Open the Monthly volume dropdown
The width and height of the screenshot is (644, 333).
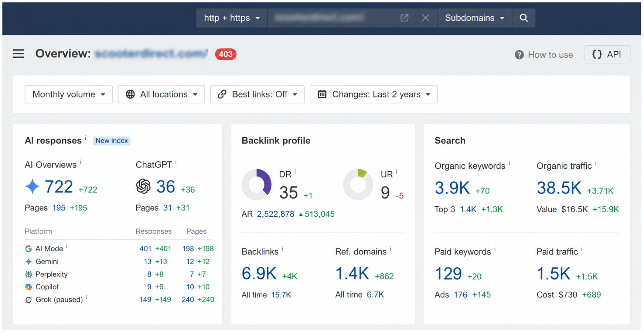(69, 94)
